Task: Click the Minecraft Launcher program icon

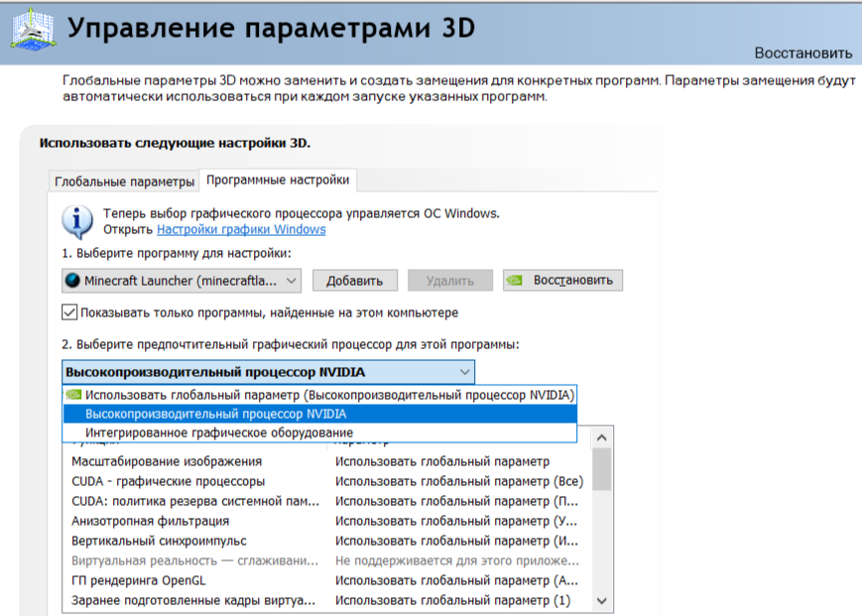Action: pos(72,281)
